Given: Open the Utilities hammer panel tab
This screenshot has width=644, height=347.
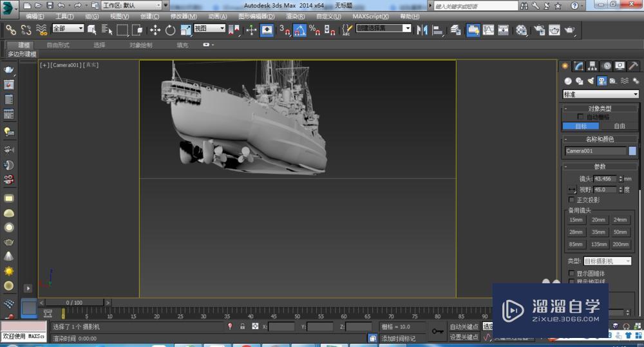Looking at the screenshot, I should click(633, 66).
